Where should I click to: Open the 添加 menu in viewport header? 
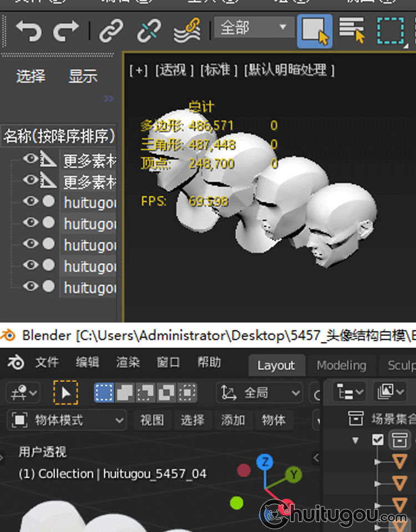(233, 420)
